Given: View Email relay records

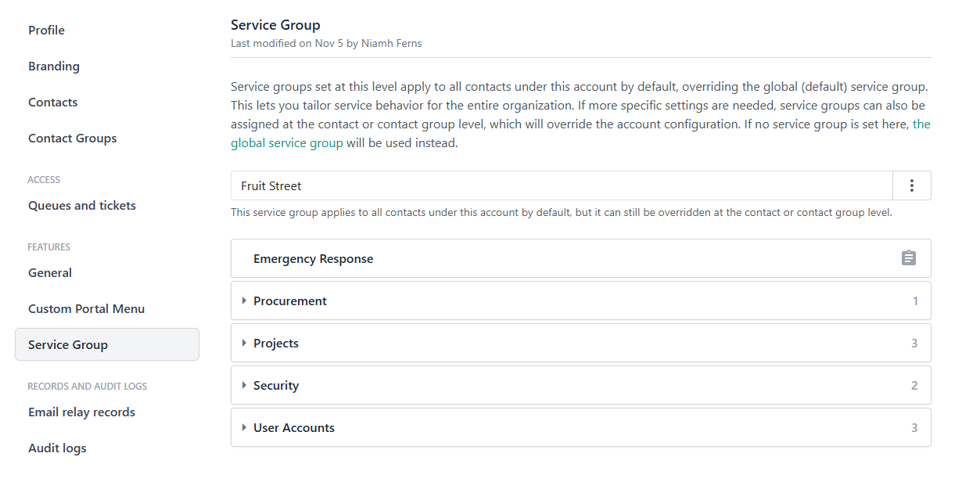Looking at the screenshot, I should [81, 412].
